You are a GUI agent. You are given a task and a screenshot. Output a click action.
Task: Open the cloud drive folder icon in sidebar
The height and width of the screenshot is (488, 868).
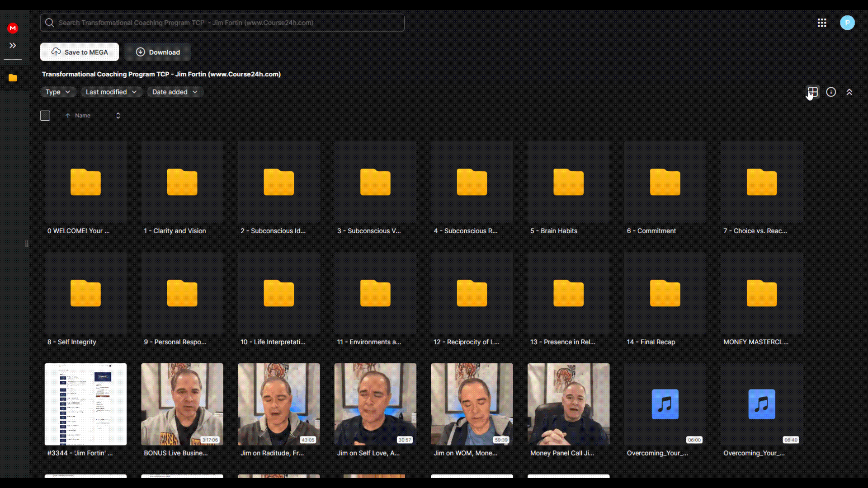tap(13, 78)
